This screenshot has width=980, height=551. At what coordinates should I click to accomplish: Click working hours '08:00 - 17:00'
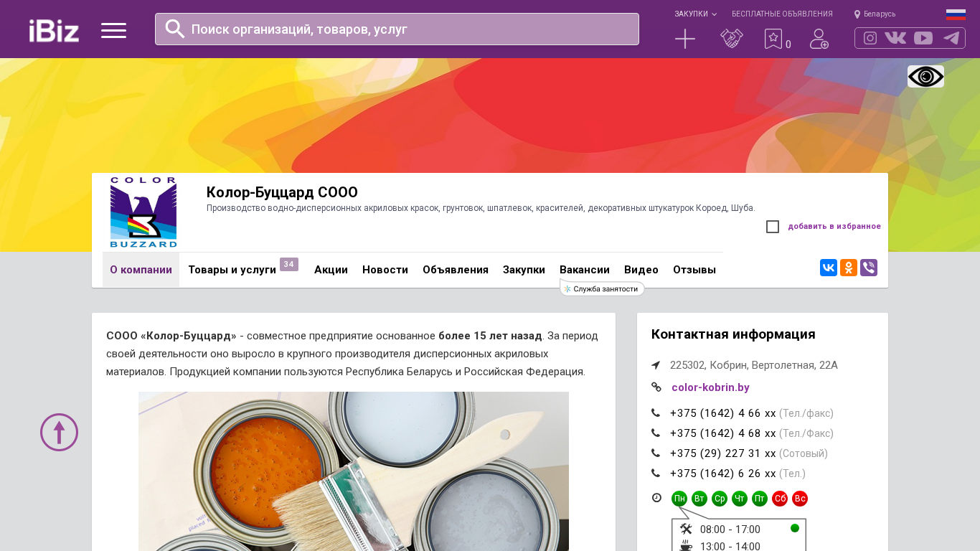[x=730, y=529]
